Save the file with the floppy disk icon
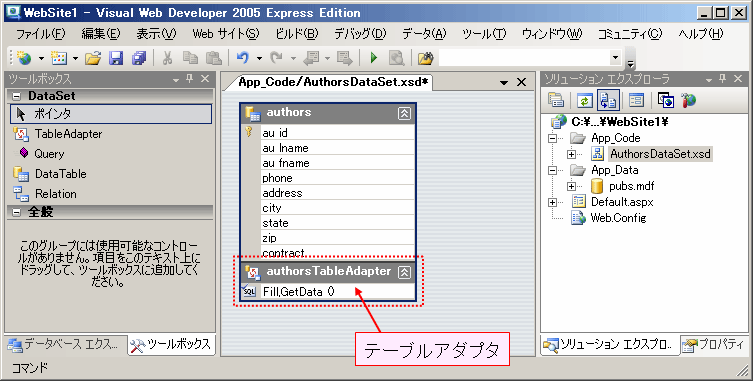Viewport: 753px width, 381px height. point(116,58)
